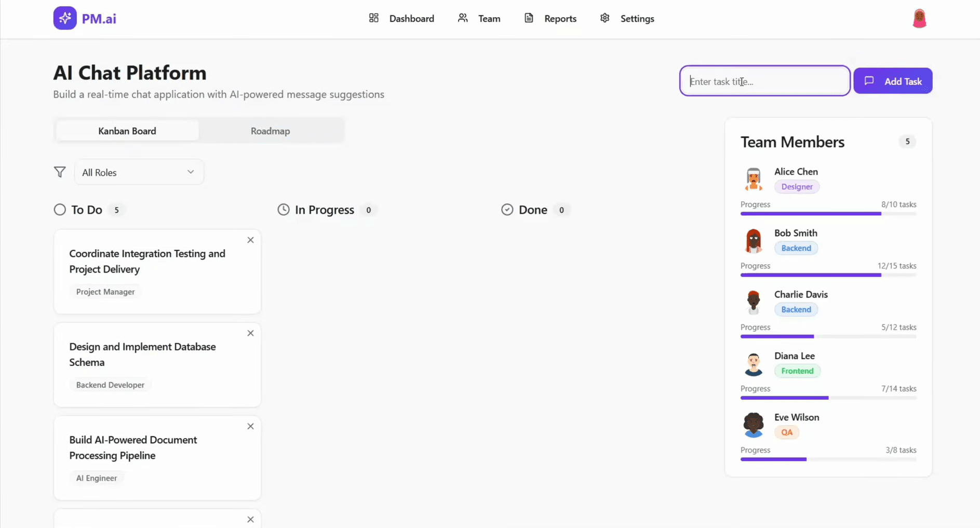Open the user profile avatar
980x528 pixels.
tap(919, 19)
